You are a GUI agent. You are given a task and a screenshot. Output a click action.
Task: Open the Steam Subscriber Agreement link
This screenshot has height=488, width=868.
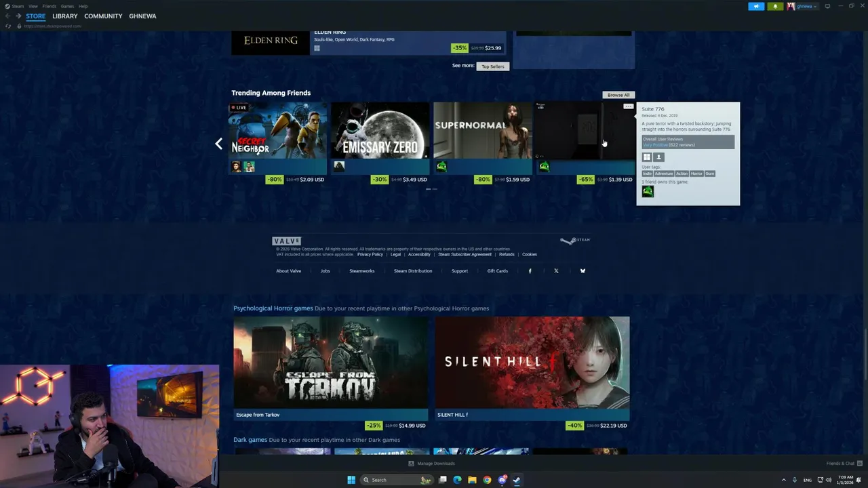pos(465,254)
